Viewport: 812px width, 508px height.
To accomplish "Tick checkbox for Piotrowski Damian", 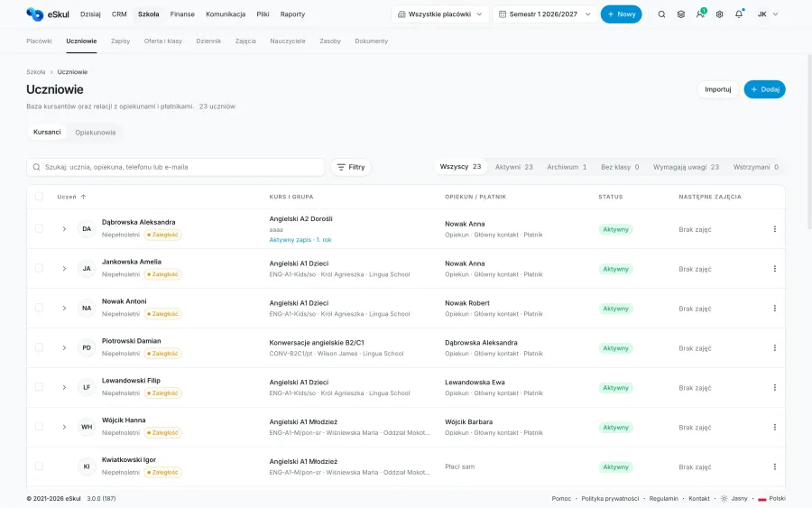I will [x=39, y=347].
